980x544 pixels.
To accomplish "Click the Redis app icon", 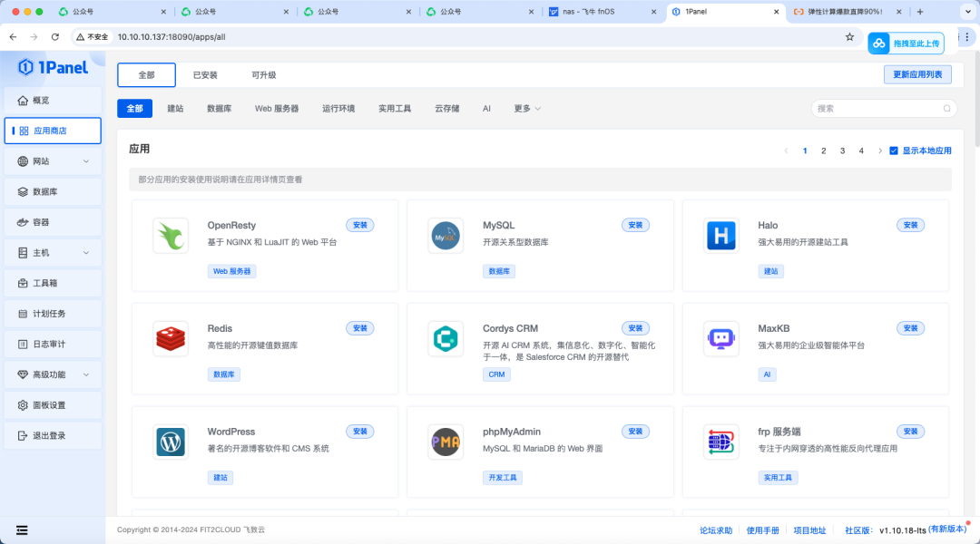I will pyautogui.click(x=171, y=339).
